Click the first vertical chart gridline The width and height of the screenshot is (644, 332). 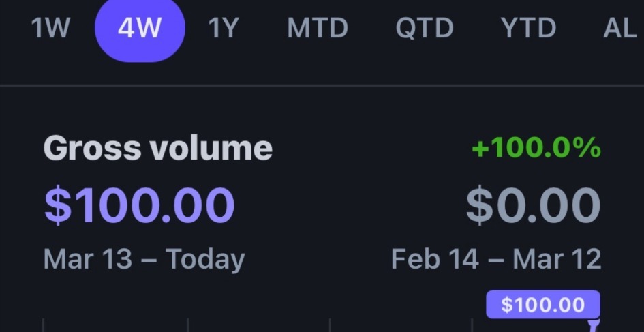[x=44, y=325]
